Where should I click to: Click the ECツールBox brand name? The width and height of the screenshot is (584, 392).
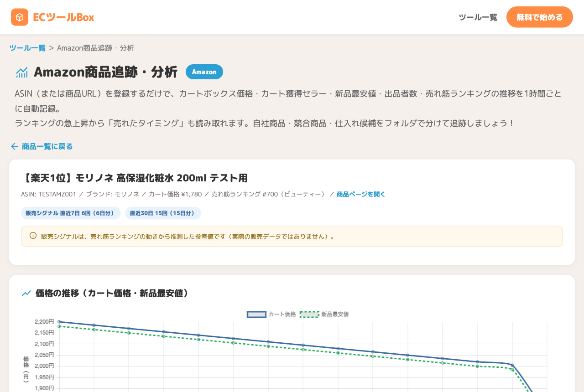[63, 17]
